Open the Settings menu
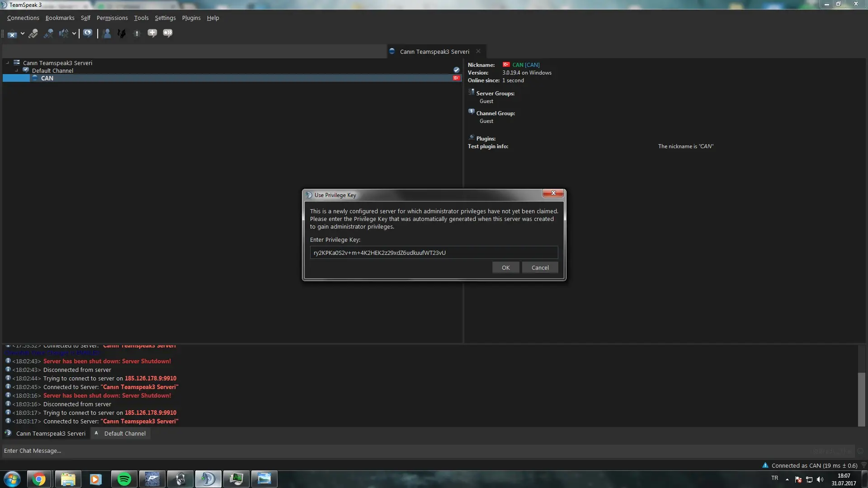 click(165, 18)
